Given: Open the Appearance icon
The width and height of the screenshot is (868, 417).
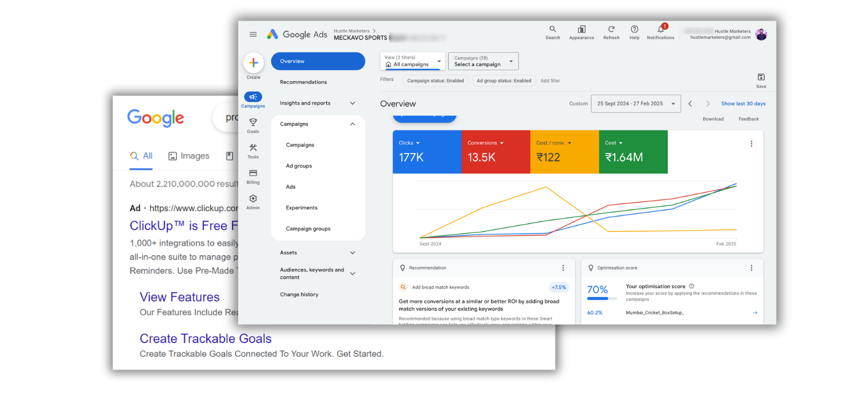Looking at the screenshot, I should click(582, 29).
